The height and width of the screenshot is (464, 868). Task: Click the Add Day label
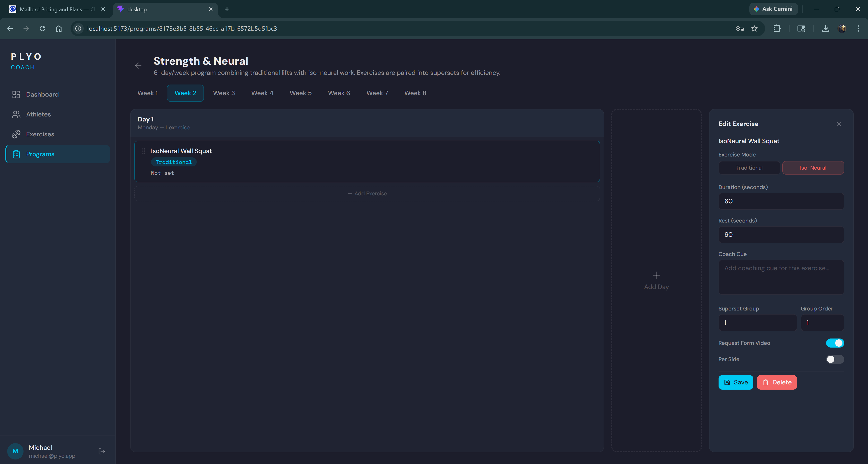click(656, 287)
